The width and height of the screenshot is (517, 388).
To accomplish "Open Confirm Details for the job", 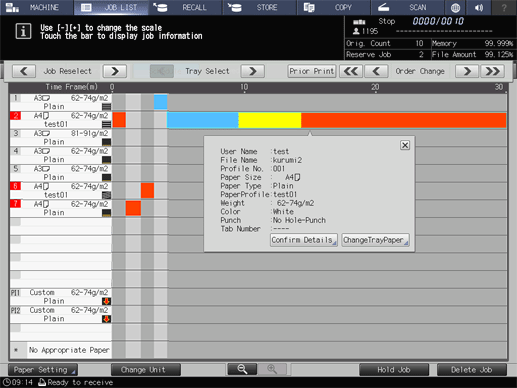I will pyautogui.click(x=304, y=240).
